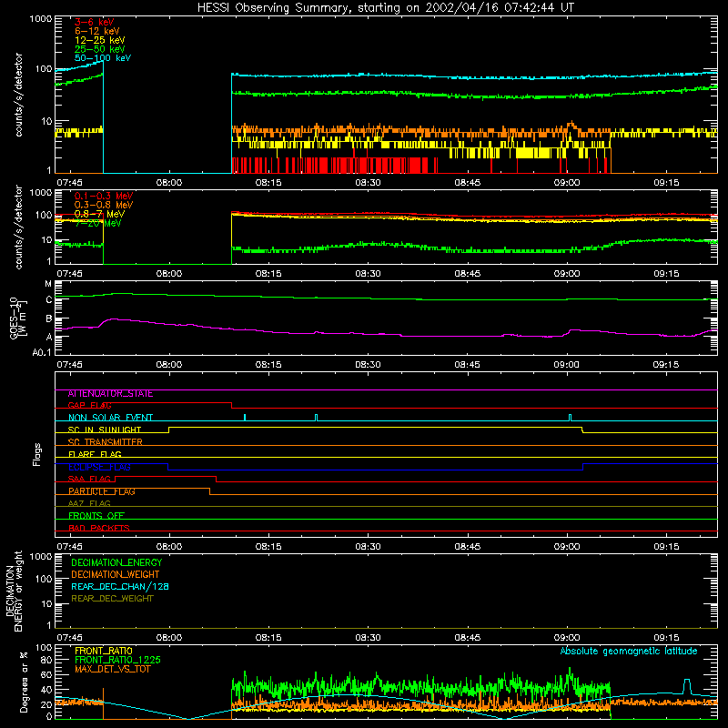
Task: Click the B level on GOES axis
Action: tap(49, 319)
